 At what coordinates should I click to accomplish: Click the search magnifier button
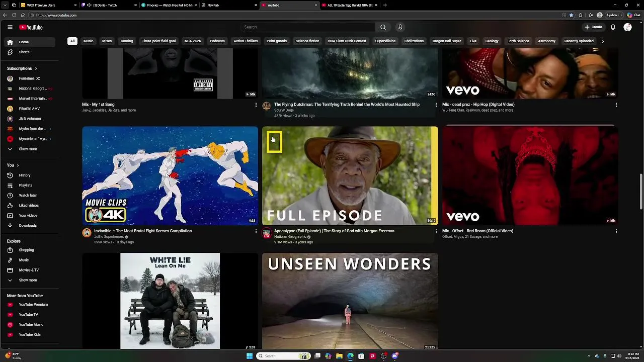click(383, 27)
